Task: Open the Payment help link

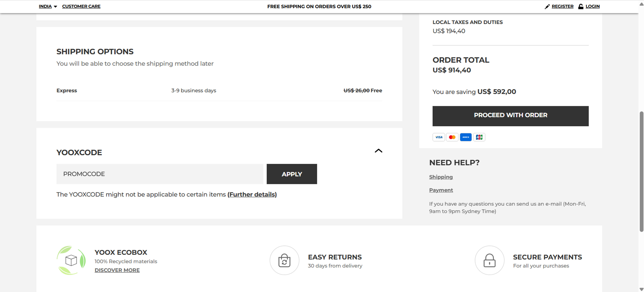Action: tap(441, 190)
